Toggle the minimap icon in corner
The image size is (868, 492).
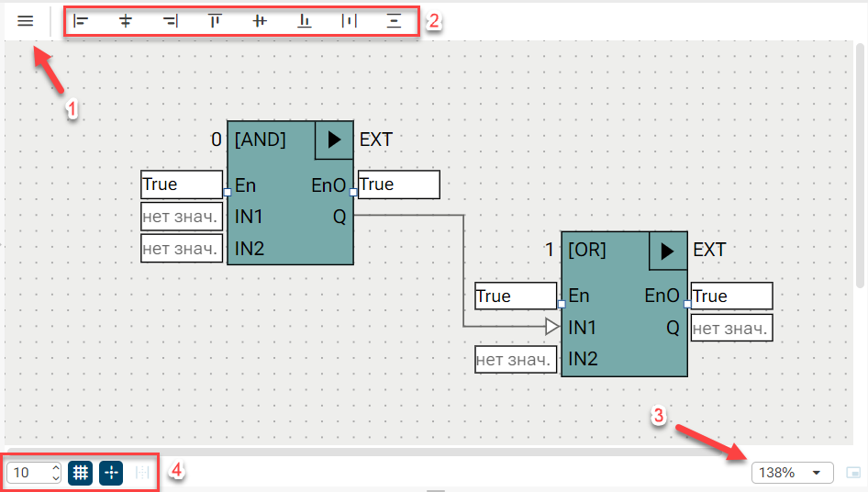coord(853,473)
